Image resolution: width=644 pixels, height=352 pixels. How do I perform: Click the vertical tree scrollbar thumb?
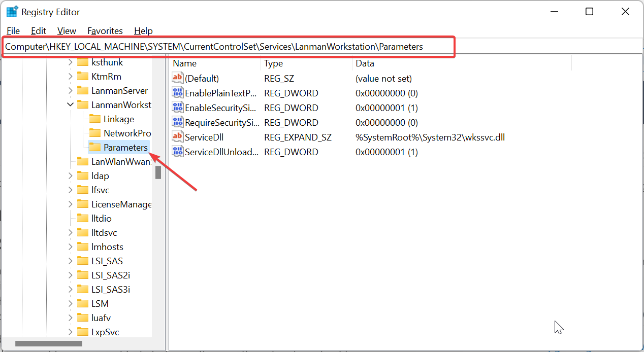pos(158,172)
